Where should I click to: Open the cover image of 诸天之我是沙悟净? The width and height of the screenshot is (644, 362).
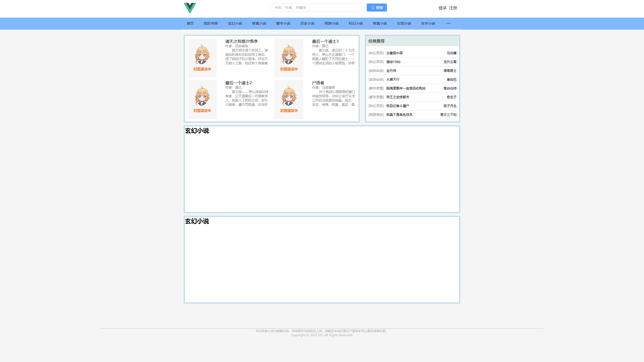tap(202, 58)
